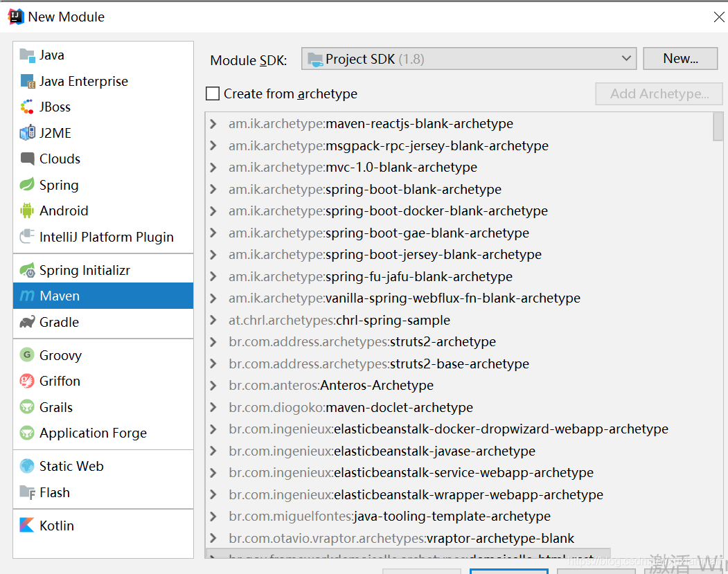Select the Spring leaf icon
The image size is (728, 574).
[27, 185]
